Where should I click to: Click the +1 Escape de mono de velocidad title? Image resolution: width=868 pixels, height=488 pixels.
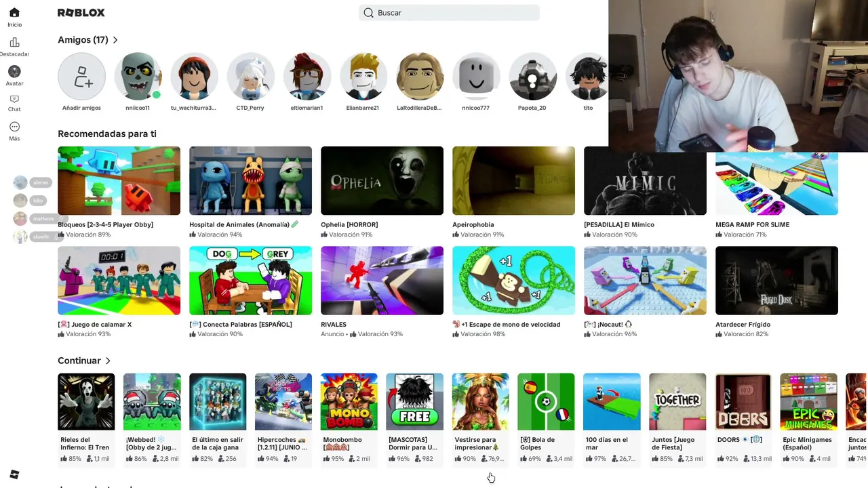coord(506,325)
